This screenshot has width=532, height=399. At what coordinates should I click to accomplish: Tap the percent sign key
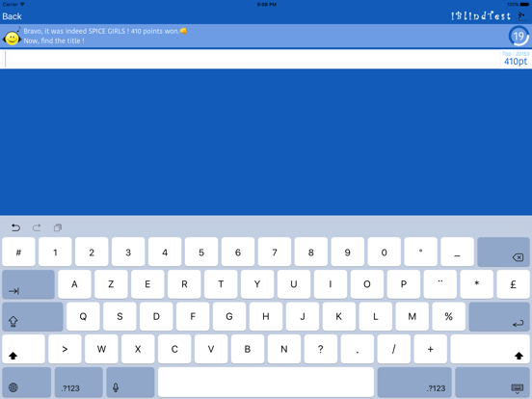click(x=448, y=316)
